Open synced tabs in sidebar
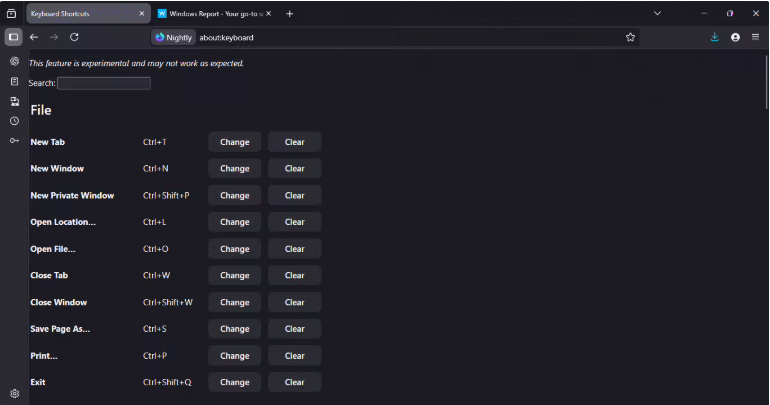Screen dimensions: 770x405 (x=14, y=101)
